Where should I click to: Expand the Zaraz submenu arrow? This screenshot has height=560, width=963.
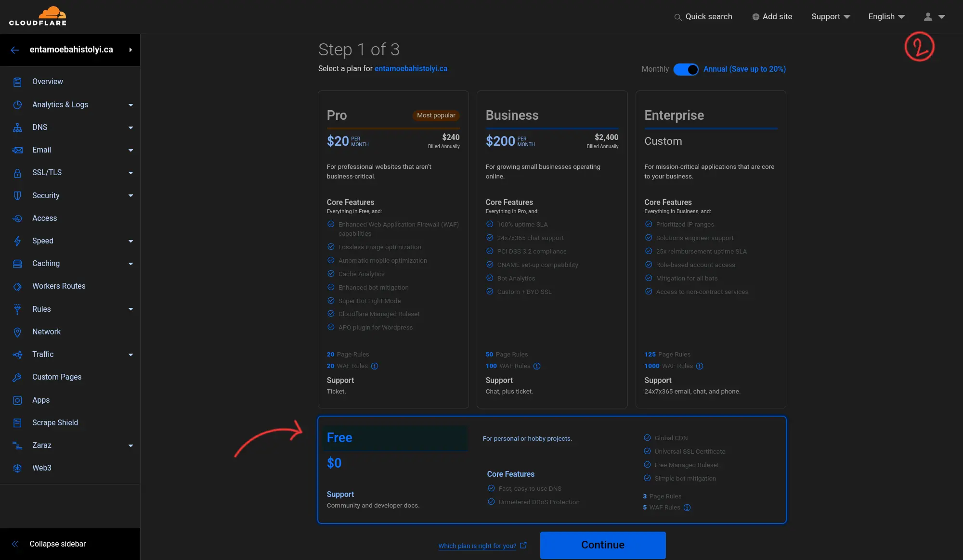pos(130,445)
